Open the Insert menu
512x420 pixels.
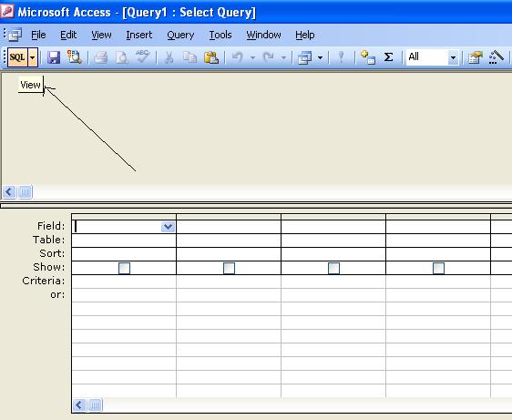(x=139, y=35)
